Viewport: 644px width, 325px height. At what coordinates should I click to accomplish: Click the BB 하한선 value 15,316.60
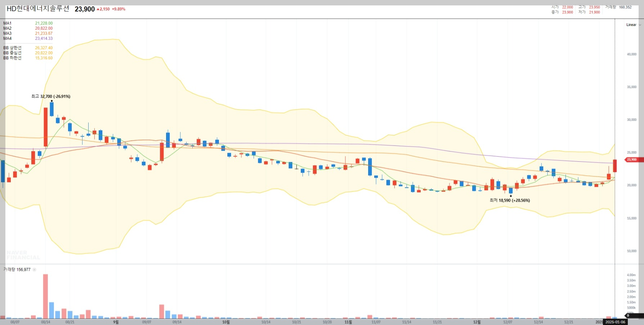click(44, 58)
